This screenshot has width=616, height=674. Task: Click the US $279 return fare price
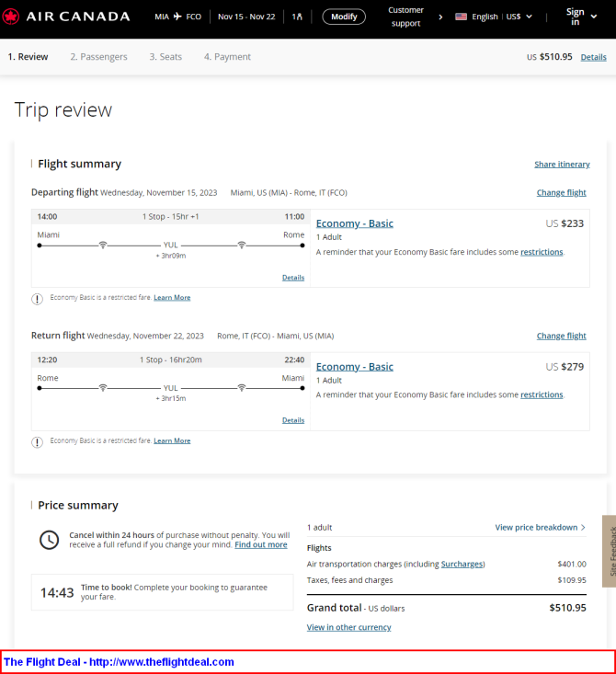565,367
